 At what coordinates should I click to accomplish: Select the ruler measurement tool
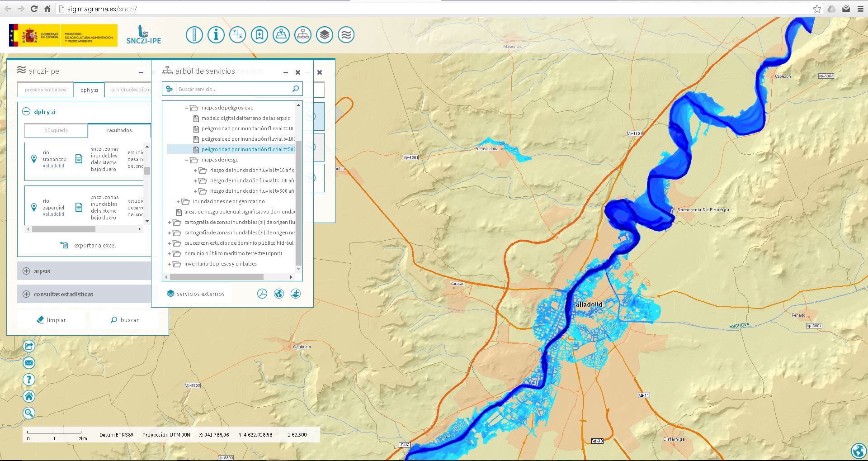coord(194,35)
